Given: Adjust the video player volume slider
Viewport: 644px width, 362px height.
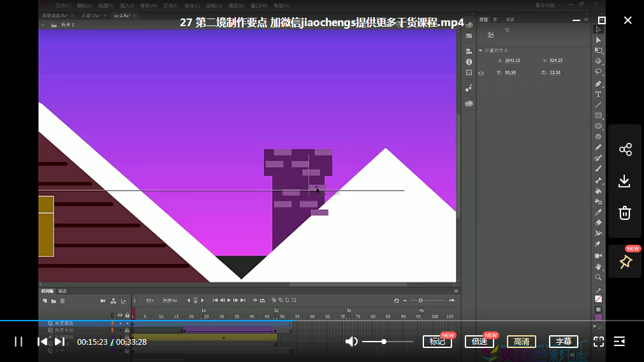Looking at the screenshot, I should click(387, 342).
